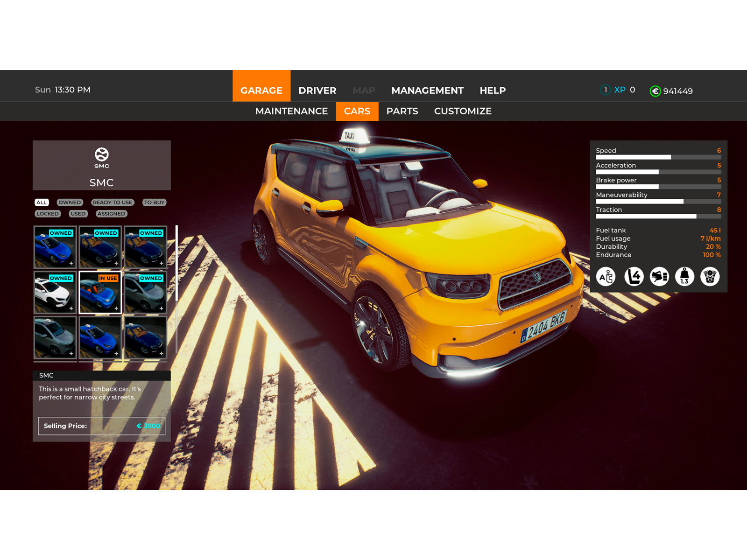
Task: Select the bright blue car thumbnail tagged OWNED
Action: 55,247
